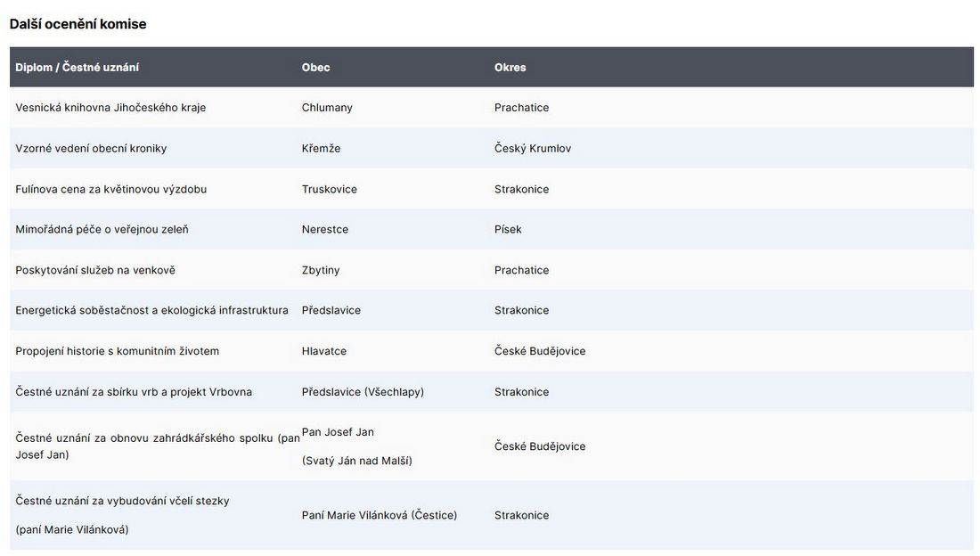Select the "Diplom / Čestné uznání" column header
Viewport: 980px width, 556px height.
[x=77, y=68]
